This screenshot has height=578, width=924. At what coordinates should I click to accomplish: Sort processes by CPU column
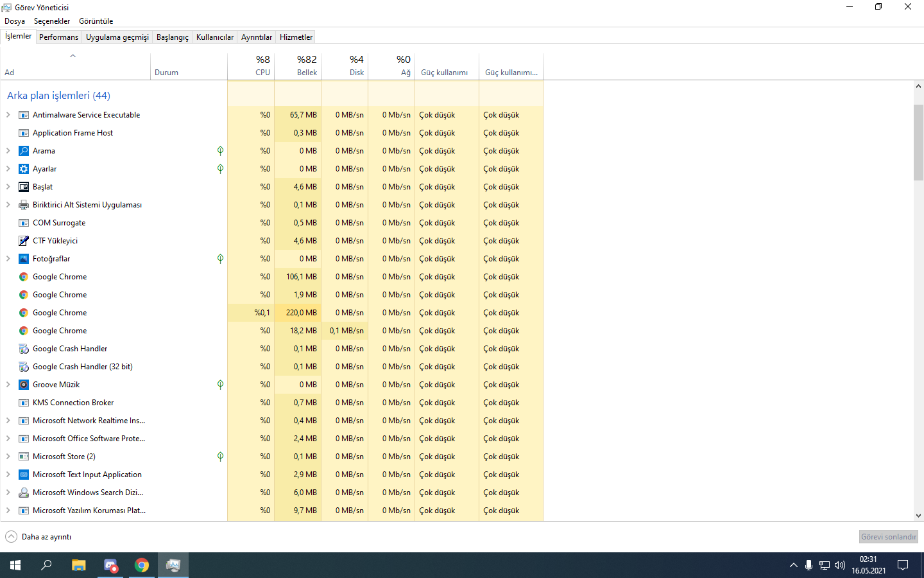[251, 66]
